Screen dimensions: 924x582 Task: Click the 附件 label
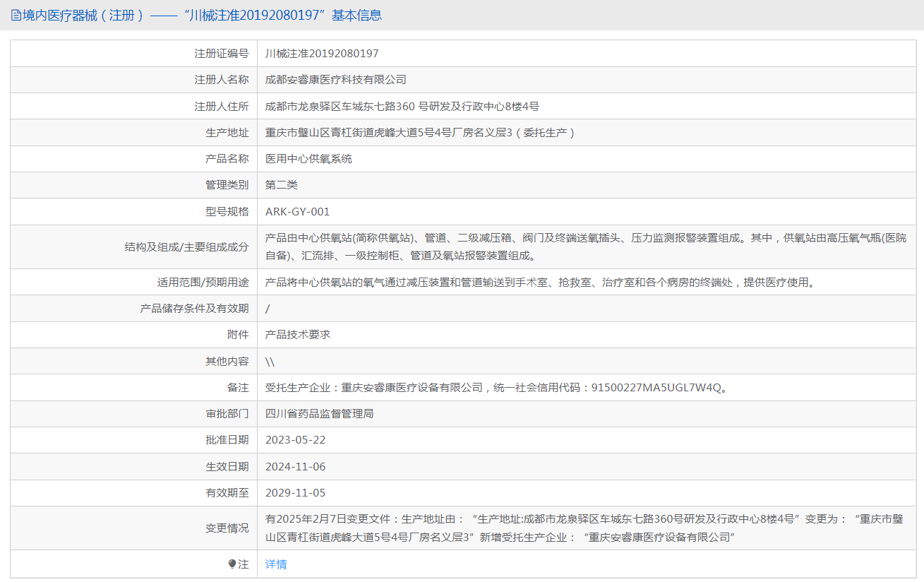pyautogui.click(x=238, y=335)
